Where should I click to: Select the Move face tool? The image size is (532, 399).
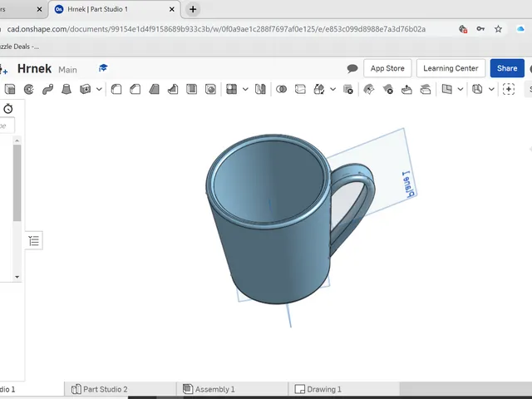click(x=406, y=89)
